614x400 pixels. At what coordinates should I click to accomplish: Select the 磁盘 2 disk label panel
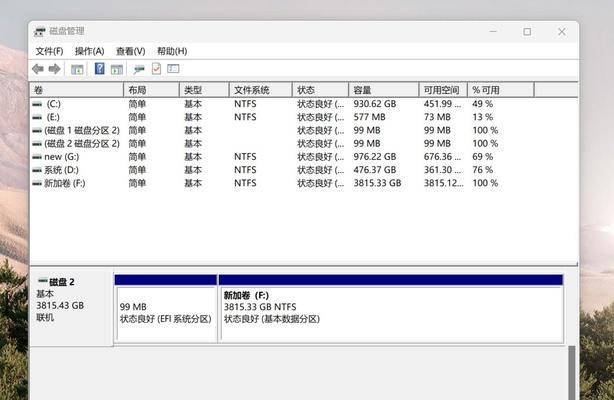72,308
